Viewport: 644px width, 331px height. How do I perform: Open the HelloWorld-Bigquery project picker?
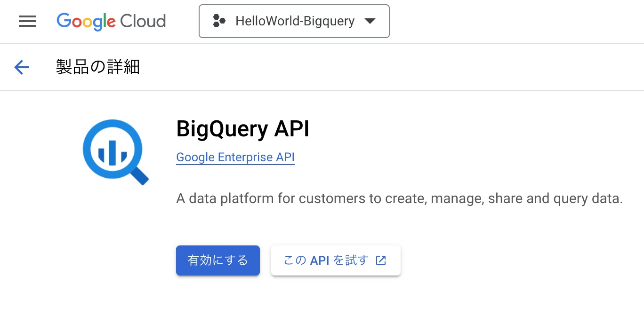pos(294,21)
